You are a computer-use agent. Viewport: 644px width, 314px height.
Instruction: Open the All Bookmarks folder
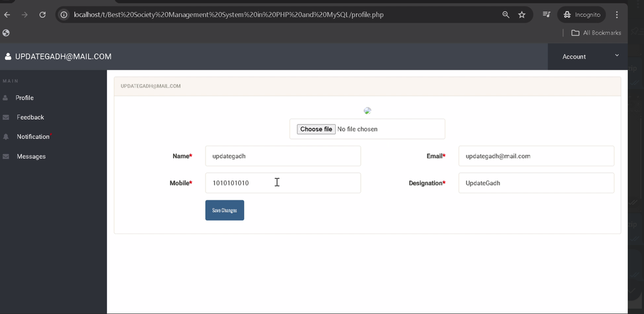click(x=596, y=33)
